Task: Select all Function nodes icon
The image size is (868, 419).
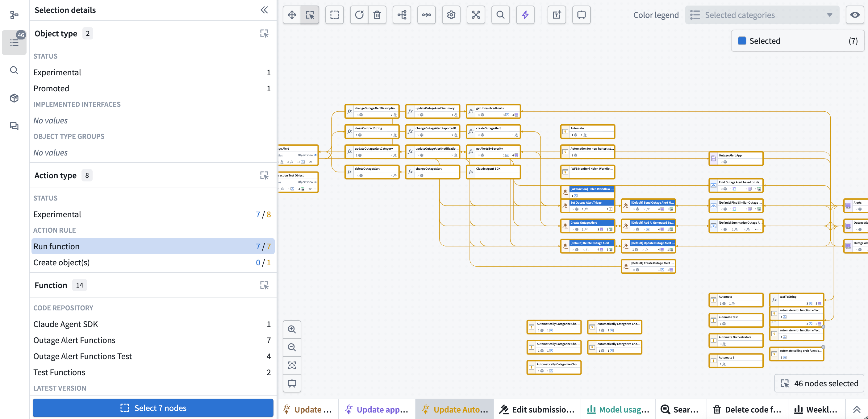Action: coord(264,285)
